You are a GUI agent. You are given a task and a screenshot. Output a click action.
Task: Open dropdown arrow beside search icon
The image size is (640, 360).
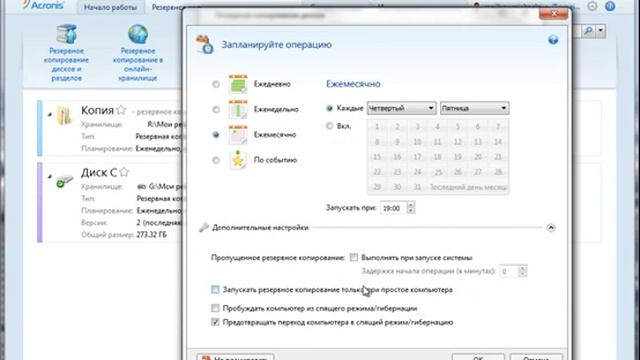pos(600,31)
